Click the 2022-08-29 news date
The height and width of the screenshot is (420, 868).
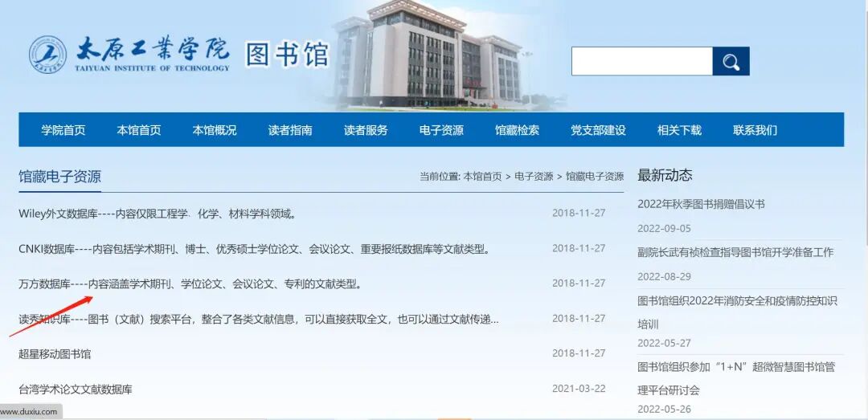pos(665,277)
